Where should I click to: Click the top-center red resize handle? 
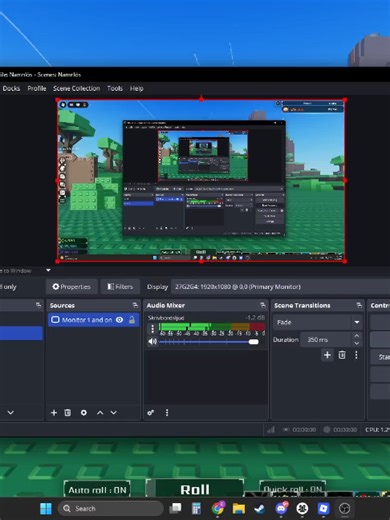coord(201,99)
